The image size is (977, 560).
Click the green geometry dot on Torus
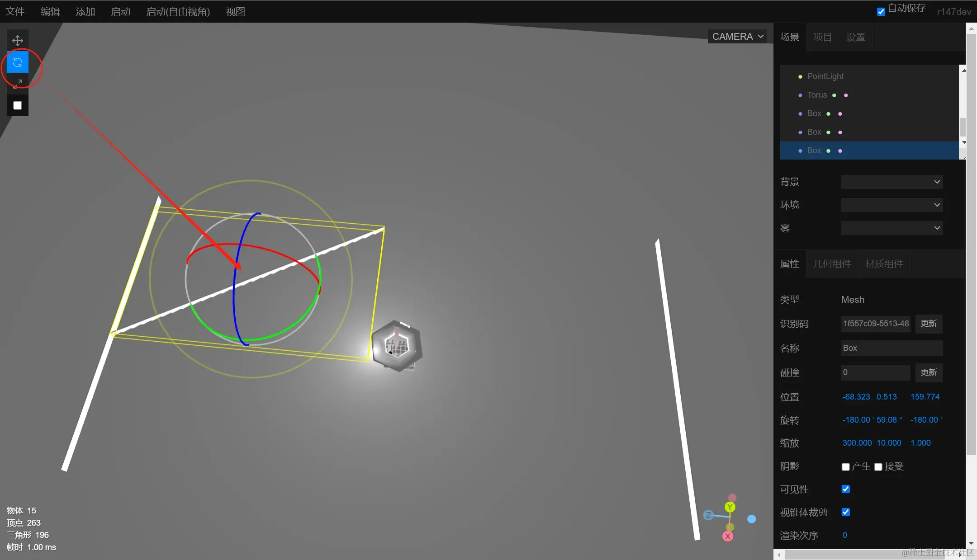click(x=834, y=95)
